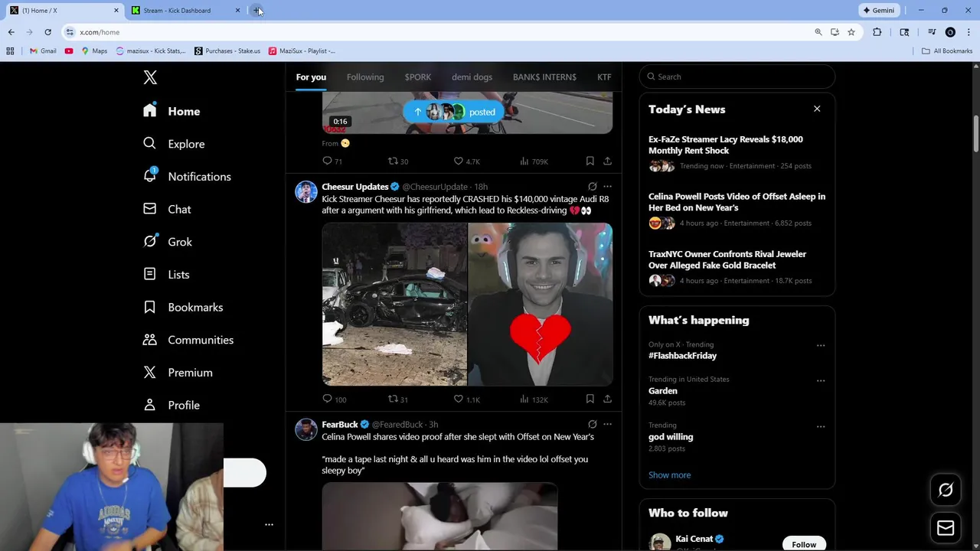Screen dimensions: 980x551
Task: Open the floating Messages button
Action: 946,528
